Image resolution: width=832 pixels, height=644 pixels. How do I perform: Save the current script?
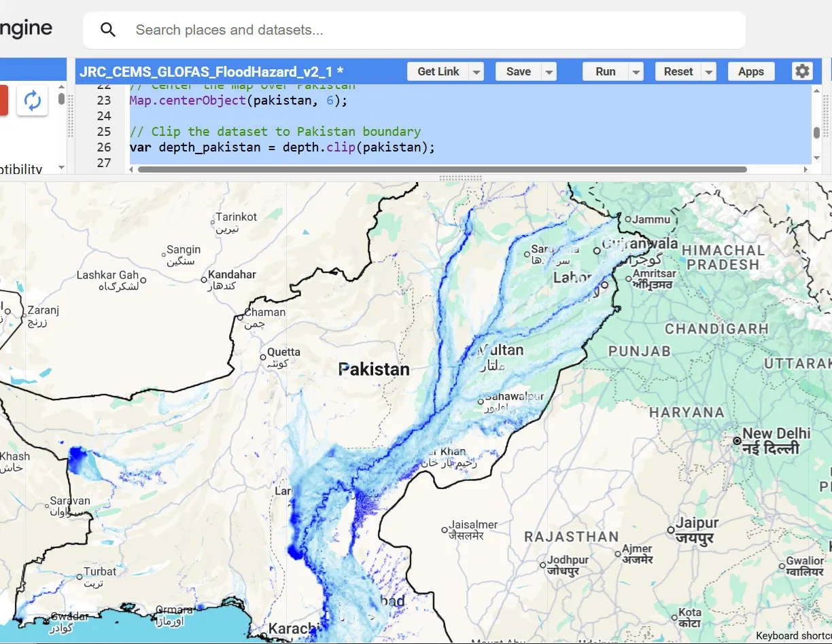coord(519,71)
